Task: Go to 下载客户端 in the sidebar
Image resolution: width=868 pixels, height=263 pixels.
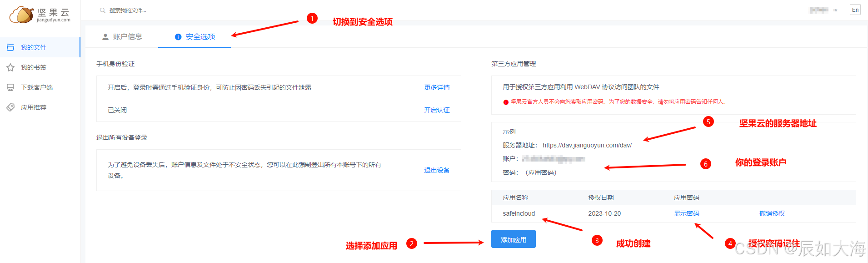Action: pyautogui.click(x=40, y=87)
